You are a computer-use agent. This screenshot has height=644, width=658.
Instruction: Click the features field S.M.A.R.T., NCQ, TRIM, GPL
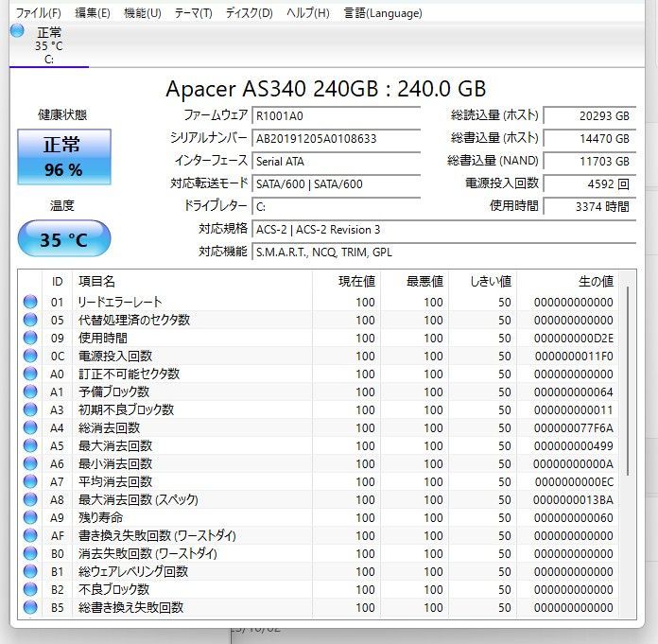(444, 252)
